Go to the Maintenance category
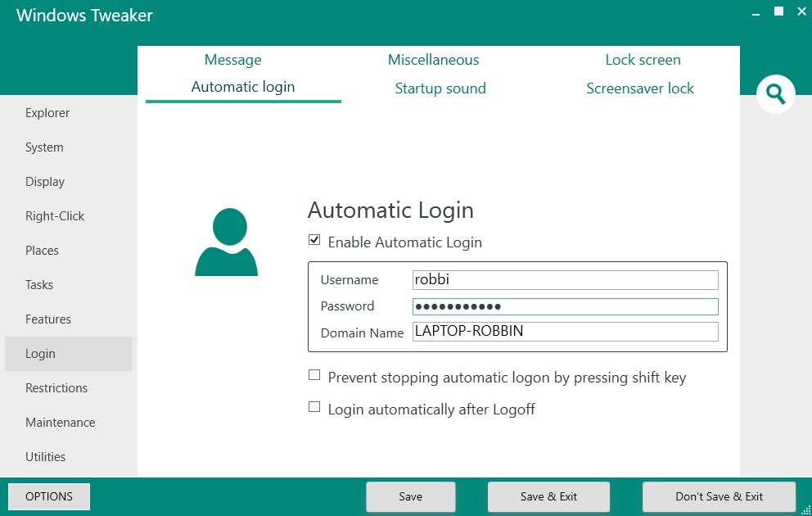812x516 pixels. (69, 423)
